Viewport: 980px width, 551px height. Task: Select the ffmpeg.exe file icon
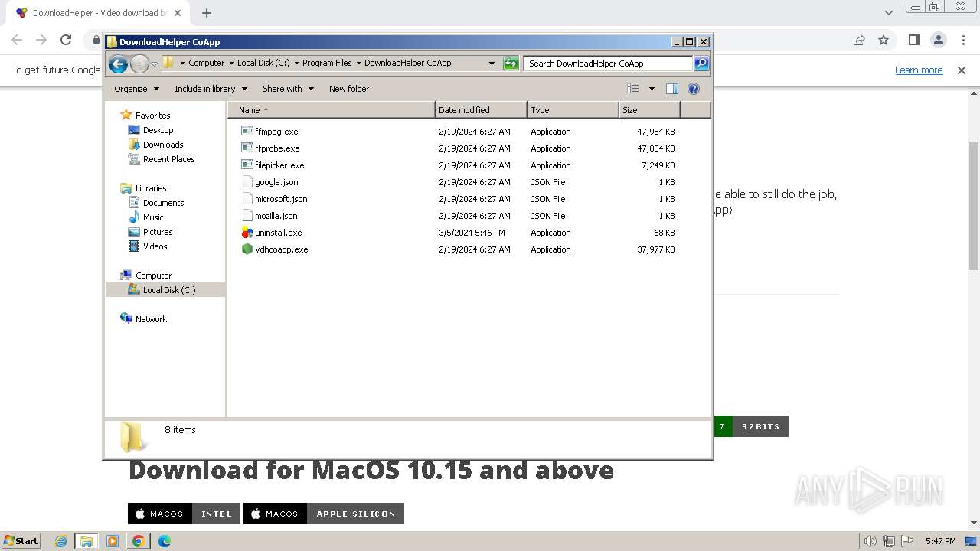247,132
